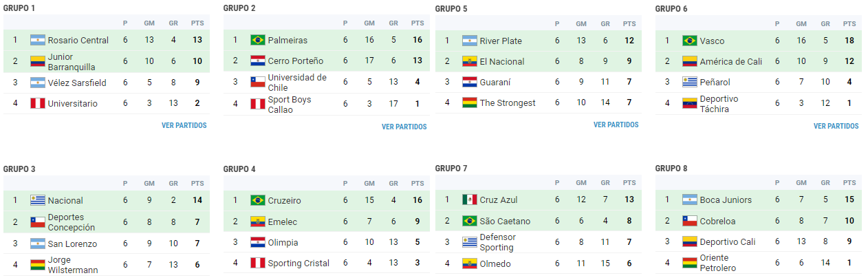Click PTS column header in Grupo 4

[x=417, y=184]
